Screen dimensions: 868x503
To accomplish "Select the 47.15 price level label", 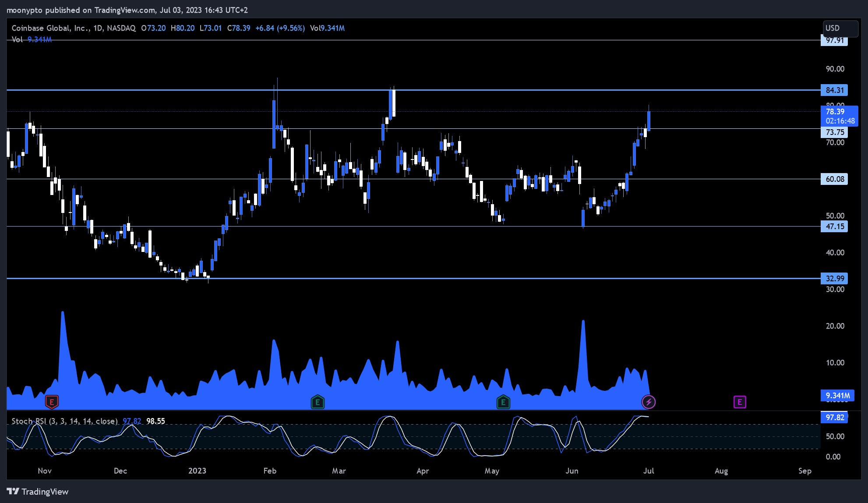I will click(x=834, y=227).
